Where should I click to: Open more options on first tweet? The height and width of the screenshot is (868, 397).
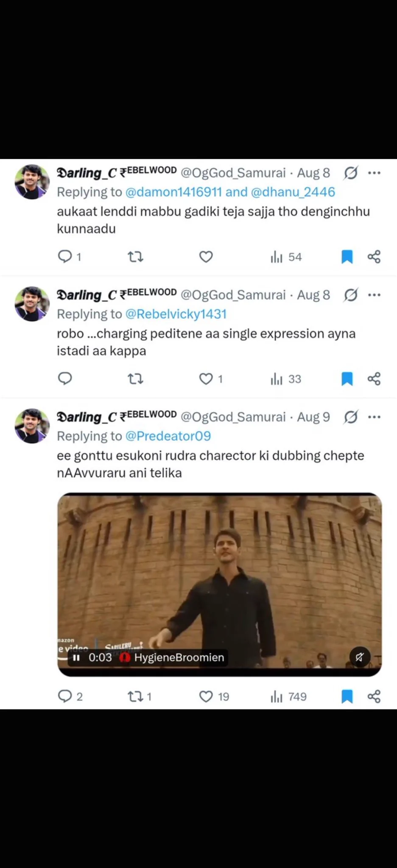pyautogui.click(x=374, y=173)
